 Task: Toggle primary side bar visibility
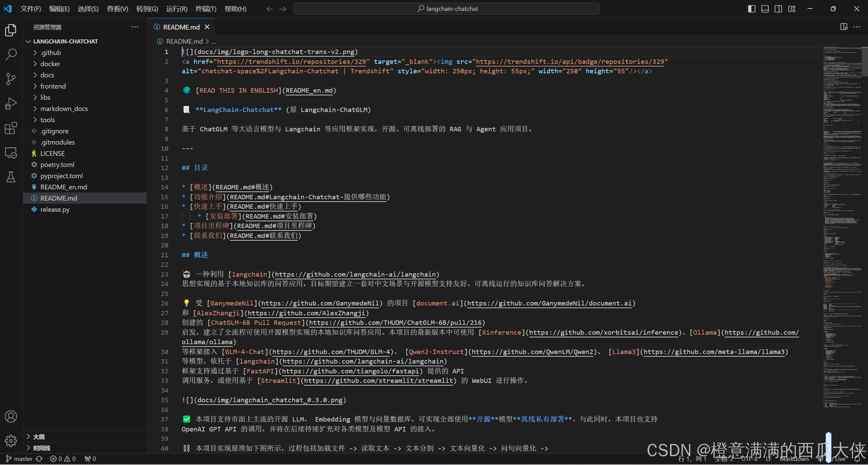point(751,9)
